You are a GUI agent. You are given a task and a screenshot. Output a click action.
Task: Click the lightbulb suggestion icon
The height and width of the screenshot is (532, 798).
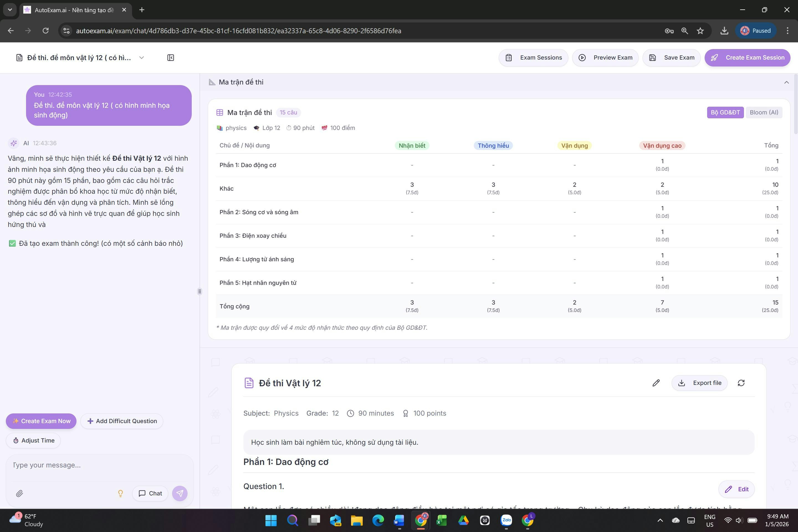pyautogui.click(x=121, y=493)
